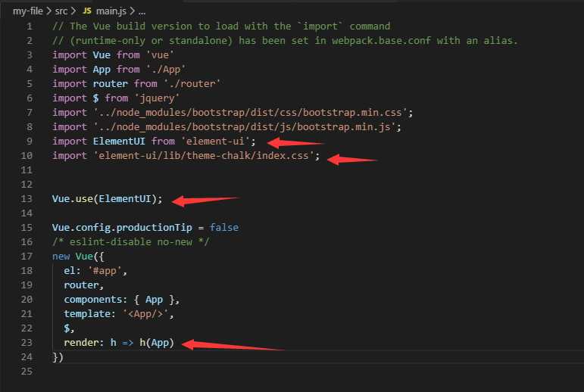Click ElementUI identifier on line 9
584x392 pixels.
coord(119,141)
